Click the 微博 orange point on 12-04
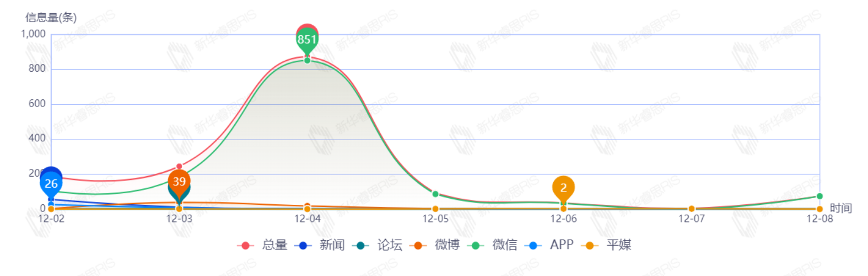Viewport: 868px width, 276px height. [307, 206]
